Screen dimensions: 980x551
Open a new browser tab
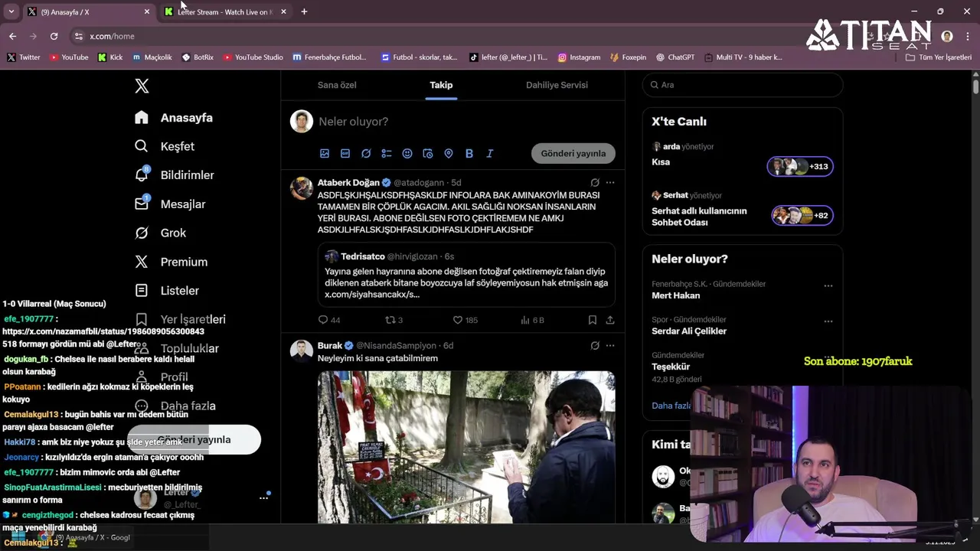click(304, 11)
